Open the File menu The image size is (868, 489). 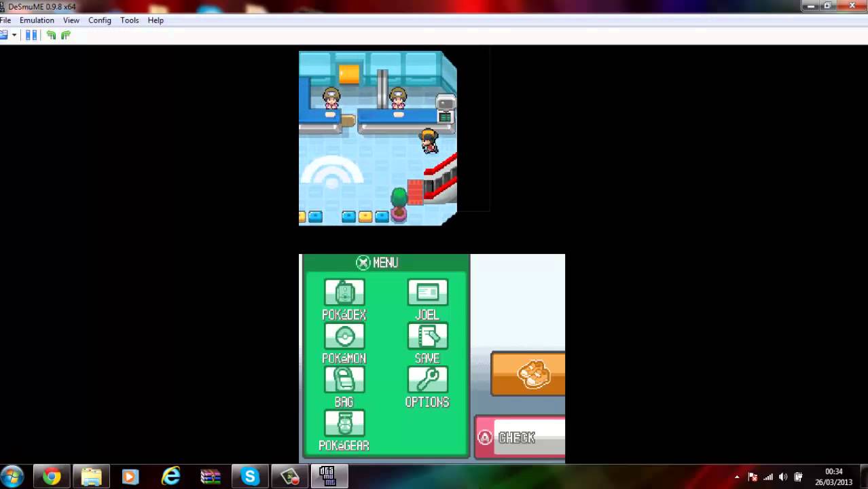5,20
